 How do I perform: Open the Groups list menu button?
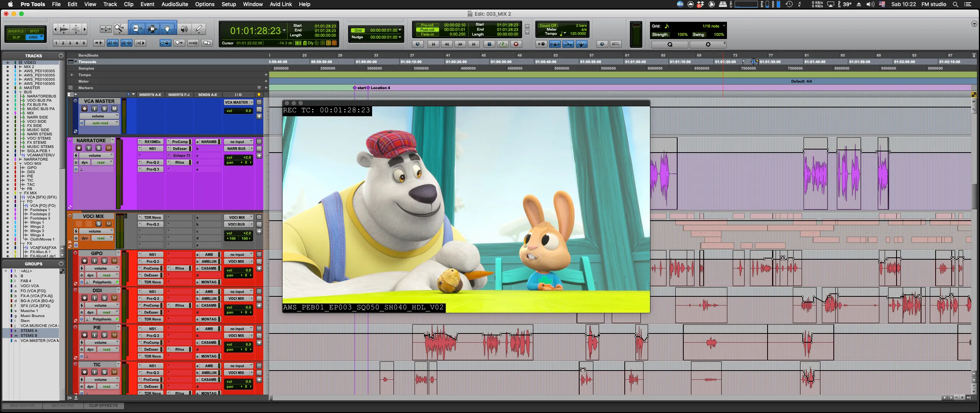[61, 264]
